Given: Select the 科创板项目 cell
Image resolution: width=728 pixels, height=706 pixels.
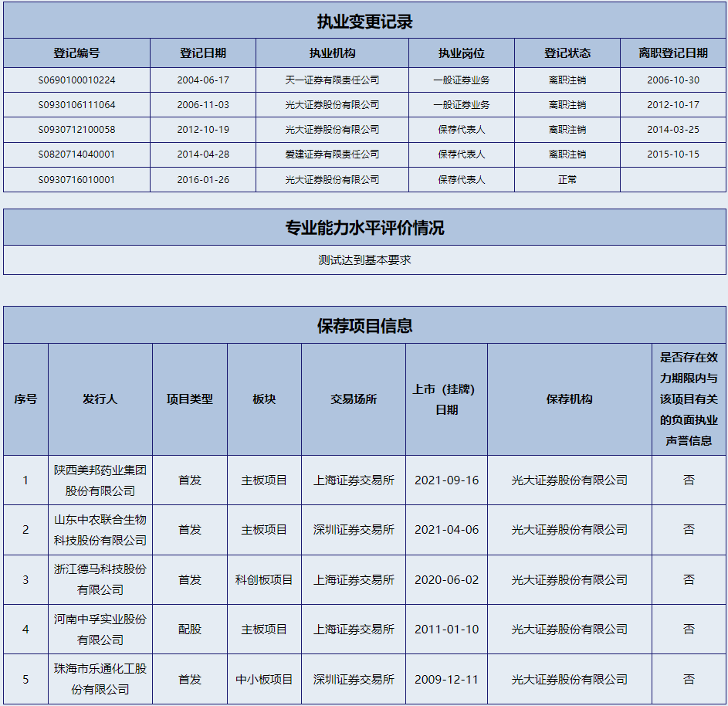Looking at the screenshot, I should click(x=264, y=579).
